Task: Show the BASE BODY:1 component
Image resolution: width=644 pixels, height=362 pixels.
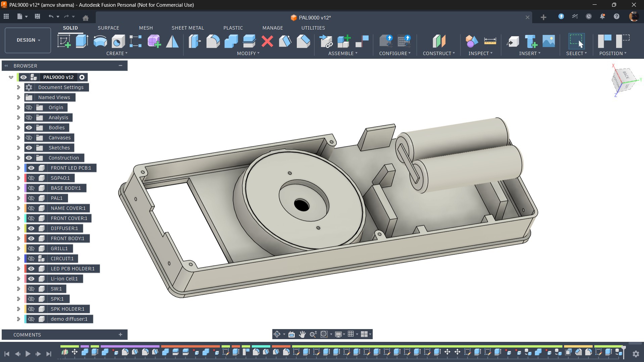Action: pos(31,188)
